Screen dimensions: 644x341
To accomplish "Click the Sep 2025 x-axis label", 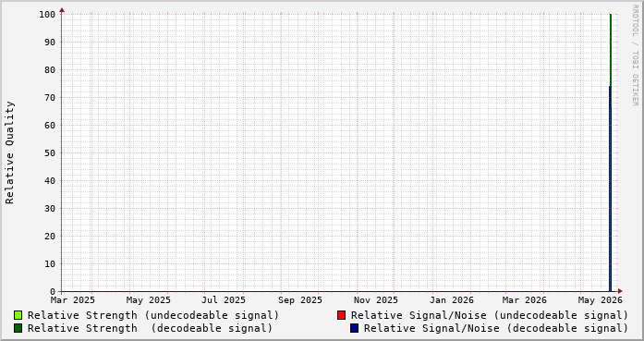I will point(299,300).
